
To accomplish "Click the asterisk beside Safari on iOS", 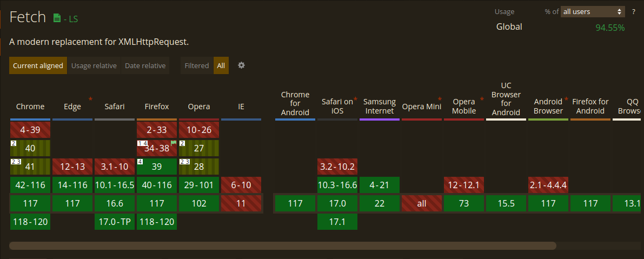I will coord(355,99).
